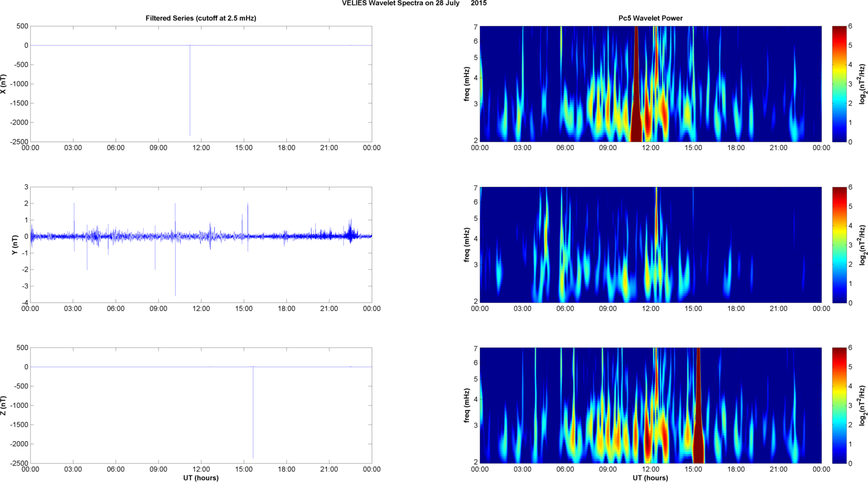
Task: Click the 3 tick on the Y (nT) axis
Action: pyautogui.click(x=26, y=187)
